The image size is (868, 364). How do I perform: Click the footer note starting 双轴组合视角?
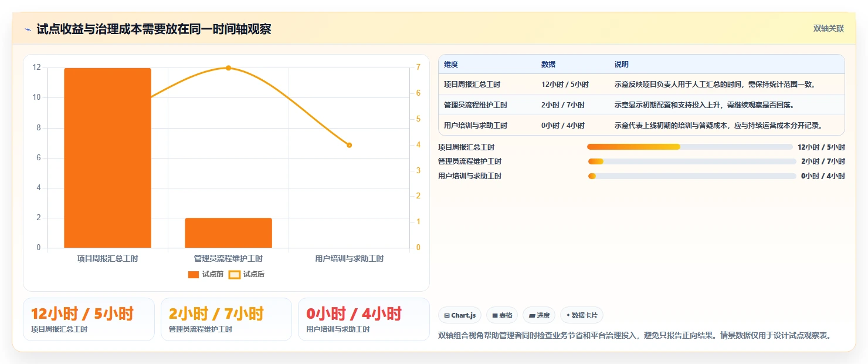coord(635,336)
